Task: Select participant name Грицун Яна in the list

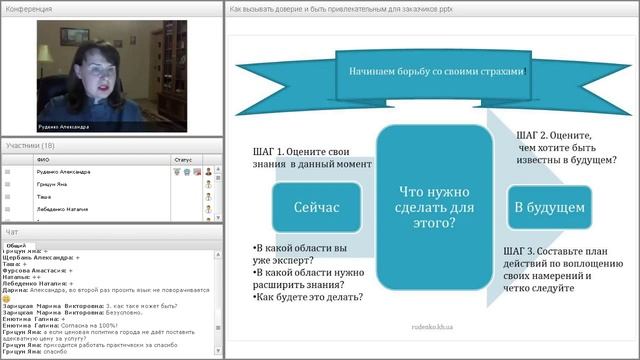Action: [x=52, y=184]
